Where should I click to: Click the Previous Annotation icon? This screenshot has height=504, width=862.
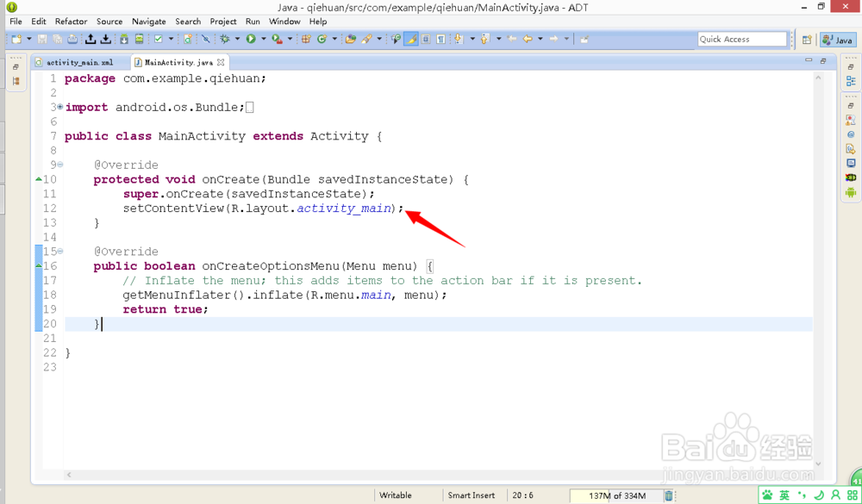[x=484, y=39]
